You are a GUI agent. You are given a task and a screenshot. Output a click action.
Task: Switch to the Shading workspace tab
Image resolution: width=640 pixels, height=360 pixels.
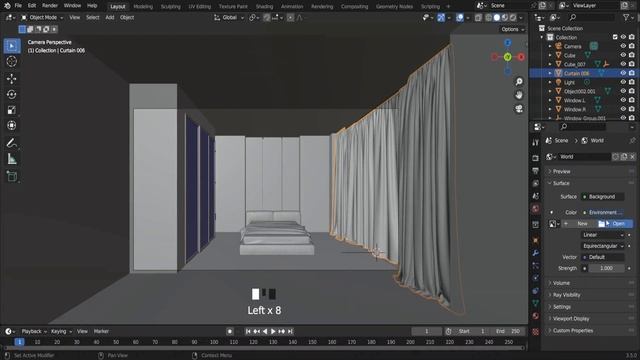tap(264, 7)
